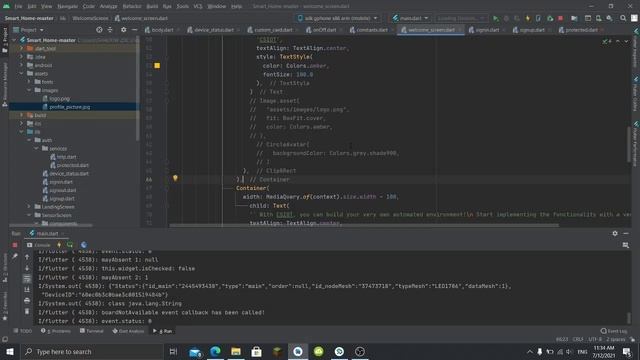Collapse the images folder
640x360 pixels.
pyautogui.click(x=29, y=90)
